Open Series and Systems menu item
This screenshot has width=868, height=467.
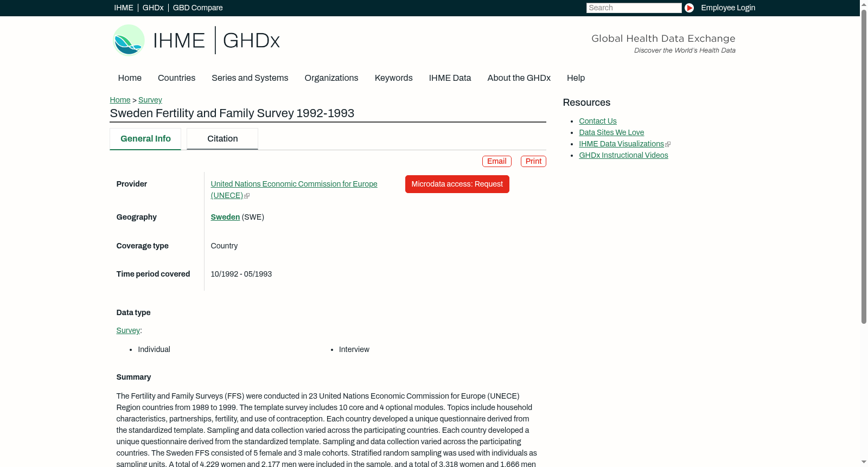(x=250, y=78)
